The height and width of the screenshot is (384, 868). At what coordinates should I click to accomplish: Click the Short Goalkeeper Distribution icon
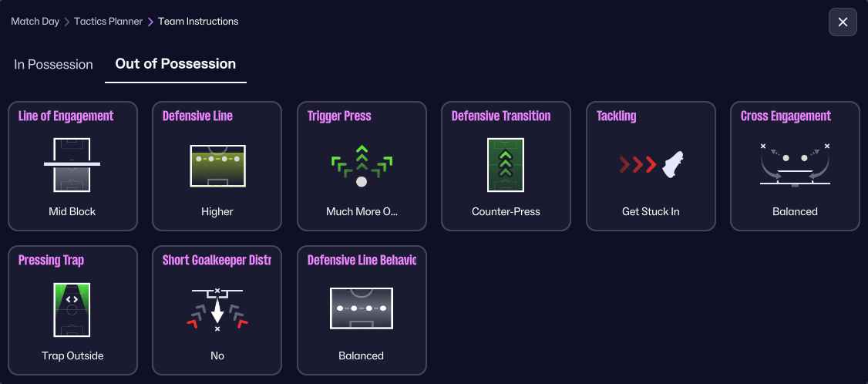[217, 309]
